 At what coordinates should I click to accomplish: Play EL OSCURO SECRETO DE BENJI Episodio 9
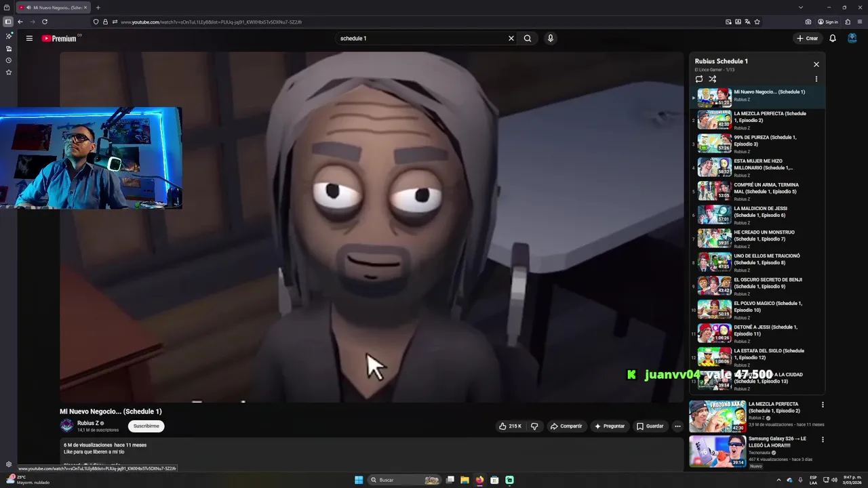tap(758, 286)
